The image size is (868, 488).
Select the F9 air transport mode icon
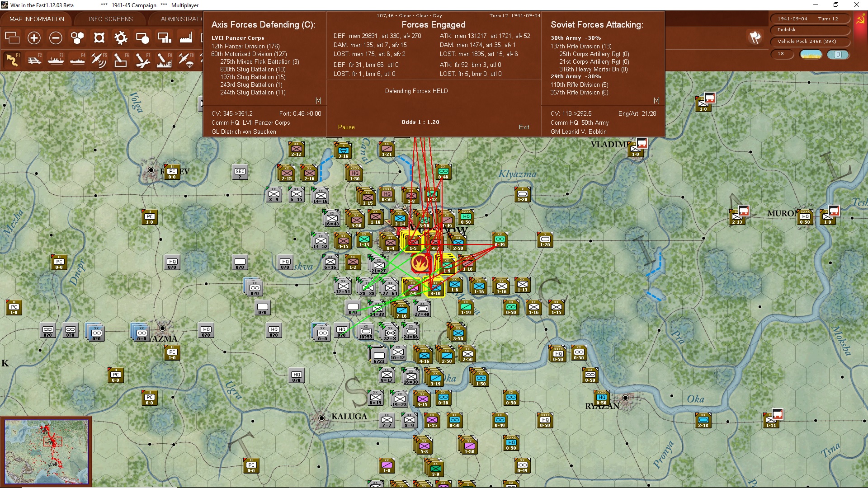pos(186,60)
